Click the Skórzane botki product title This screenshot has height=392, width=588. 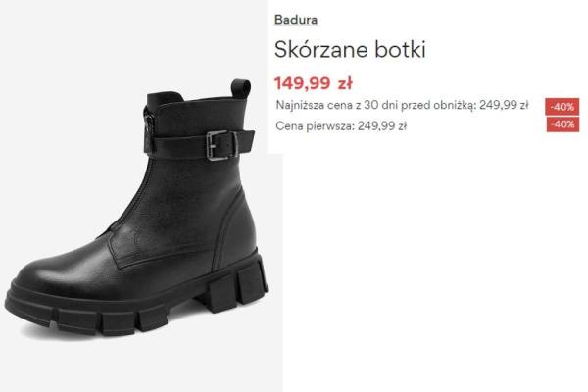point(350,50)
